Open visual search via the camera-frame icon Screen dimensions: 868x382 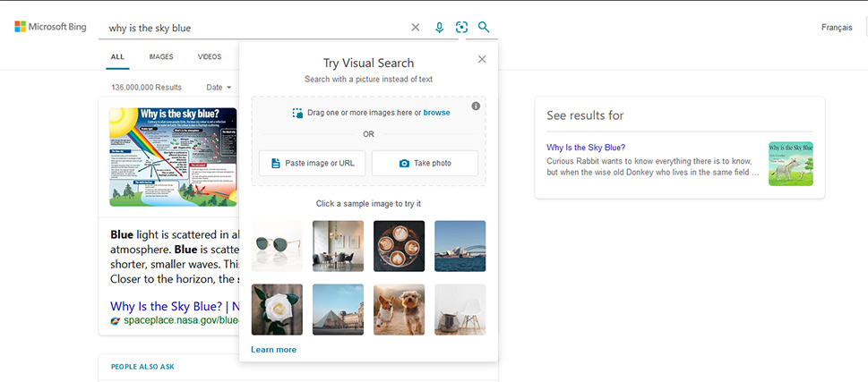(461, 27)
